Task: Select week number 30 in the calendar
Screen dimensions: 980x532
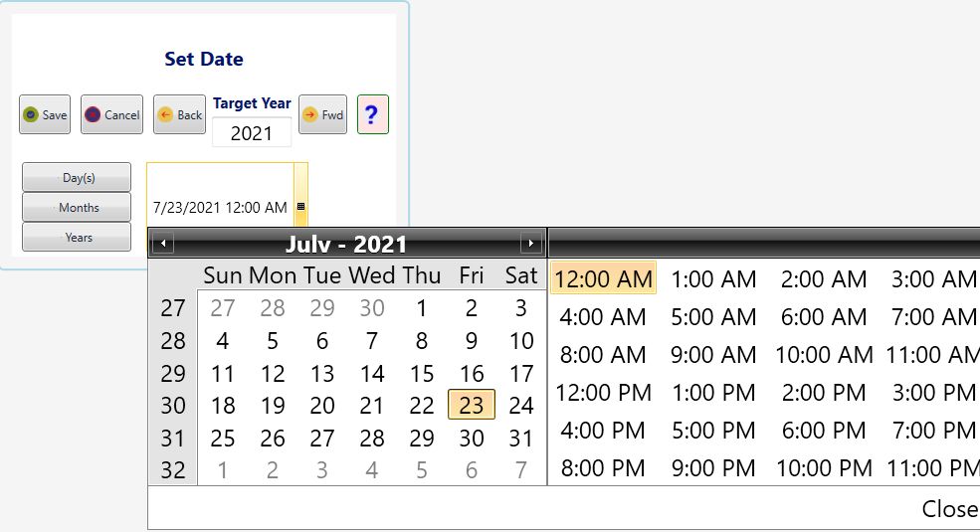Action: click(x=172, y=406)
